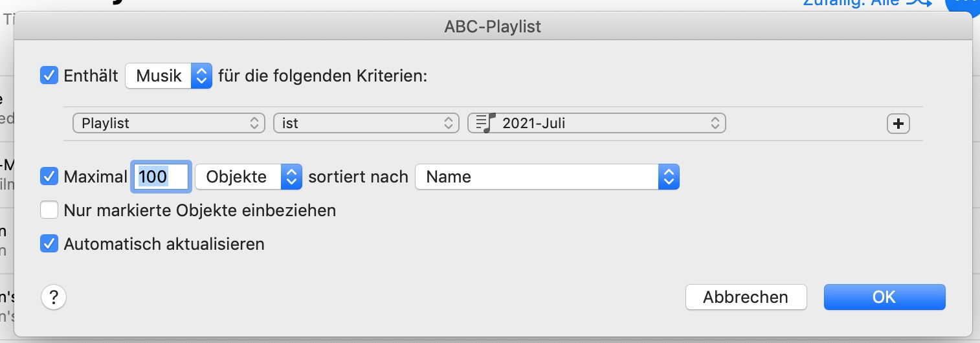
Task: Disable the Maximal limit checkbox
Action: (x=49, y=177)
